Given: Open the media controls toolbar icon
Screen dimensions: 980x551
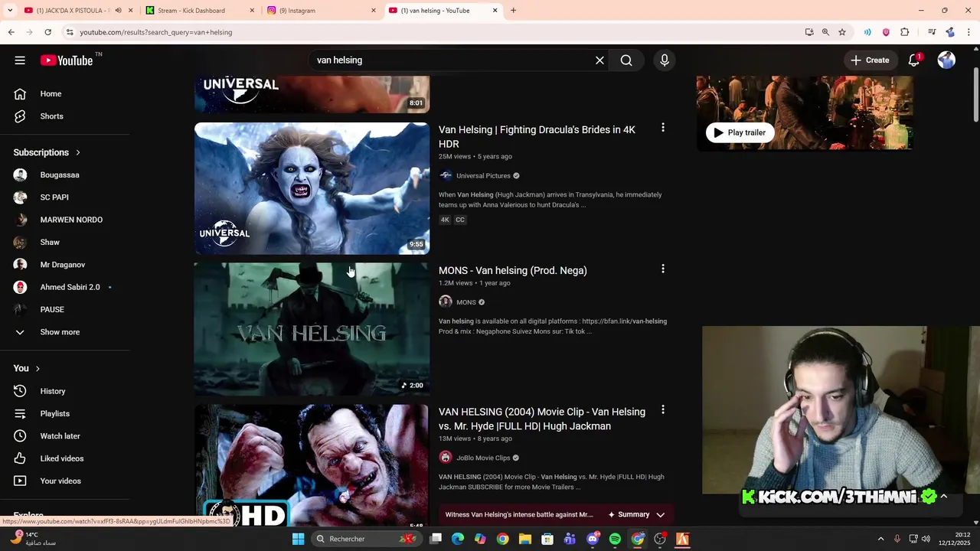Looking at the screenshot, I should [x=932, y=32].
